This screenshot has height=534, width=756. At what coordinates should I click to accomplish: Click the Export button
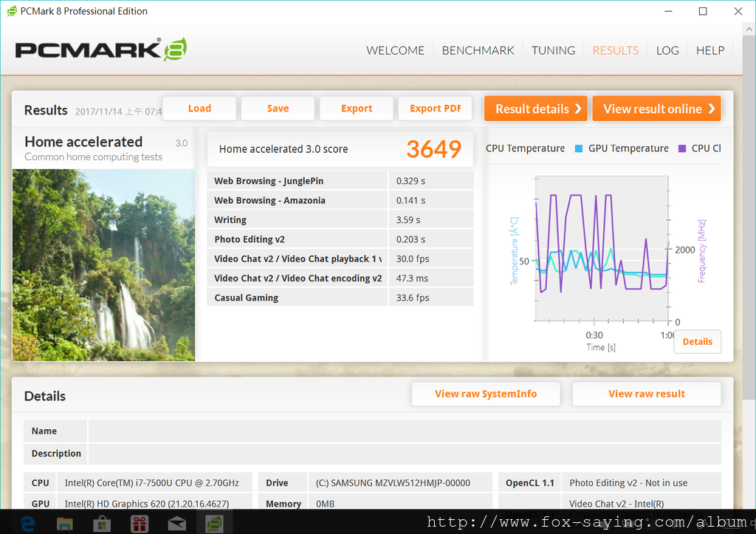click(357, 109)
